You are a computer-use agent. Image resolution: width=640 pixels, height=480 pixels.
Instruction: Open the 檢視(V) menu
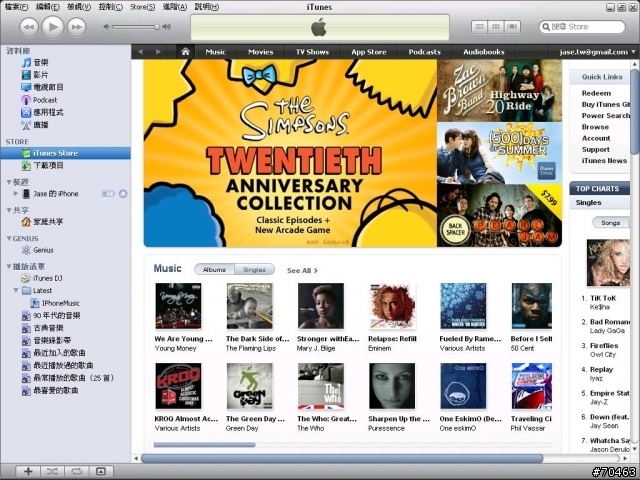point(79,7)
